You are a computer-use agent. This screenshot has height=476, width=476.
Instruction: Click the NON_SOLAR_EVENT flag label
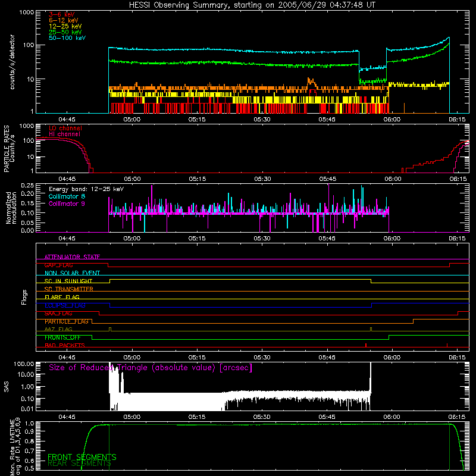click(72, 273)
